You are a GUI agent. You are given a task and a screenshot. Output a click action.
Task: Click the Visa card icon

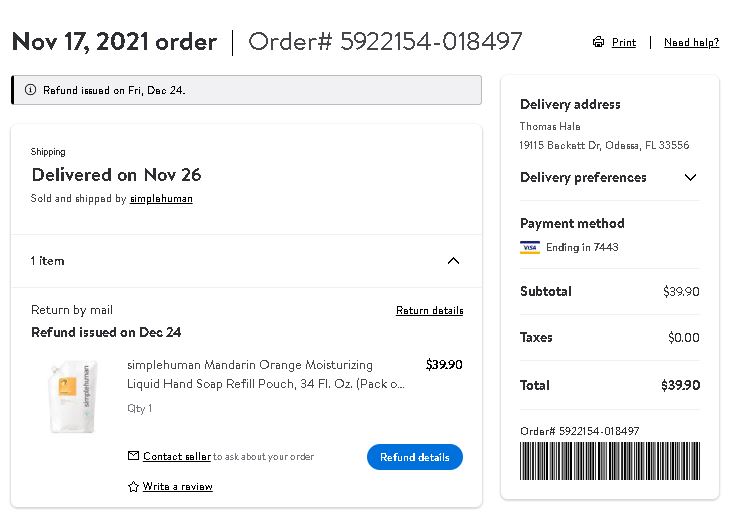click(x=530, y=248)
